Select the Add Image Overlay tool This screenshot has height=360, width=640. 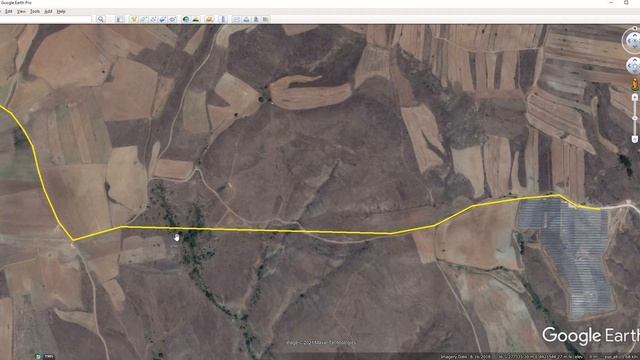click(x=163, y=19)
